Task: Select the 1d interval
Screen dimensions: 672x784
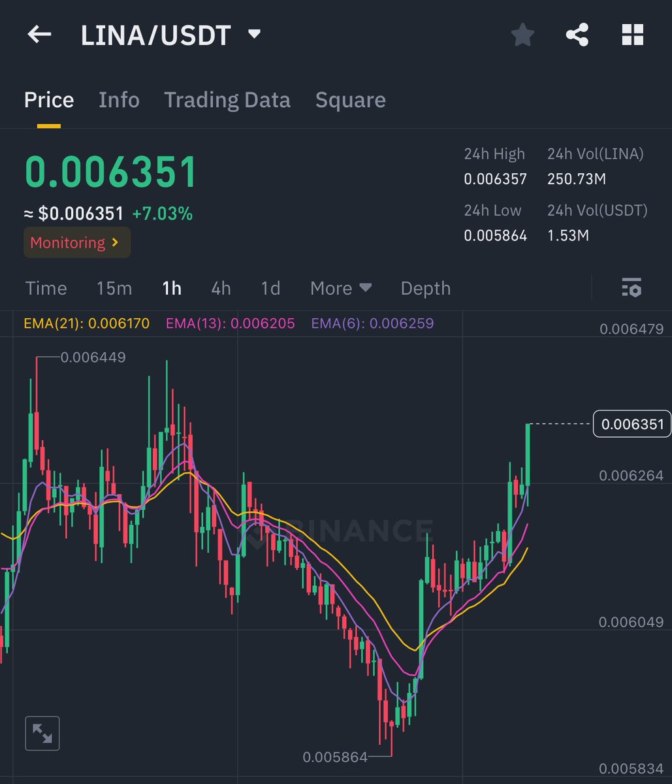Action: coord(270,288)
